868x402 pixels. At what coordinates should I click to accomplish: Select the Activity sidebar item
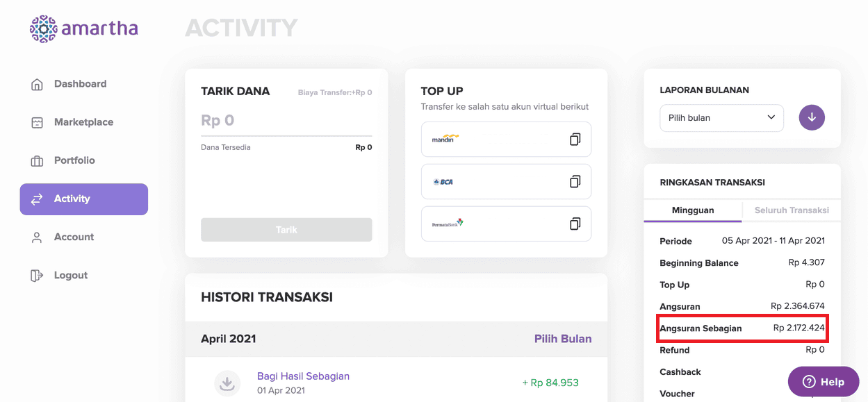point(83,199)
